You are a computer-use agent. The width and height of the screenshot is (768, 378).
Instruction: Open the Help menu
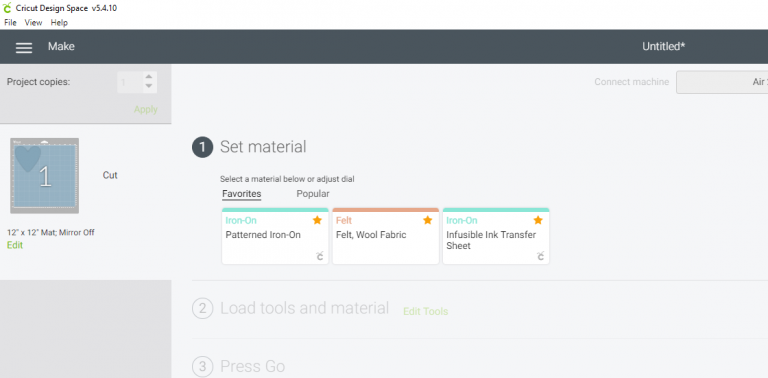pos(59,23)
